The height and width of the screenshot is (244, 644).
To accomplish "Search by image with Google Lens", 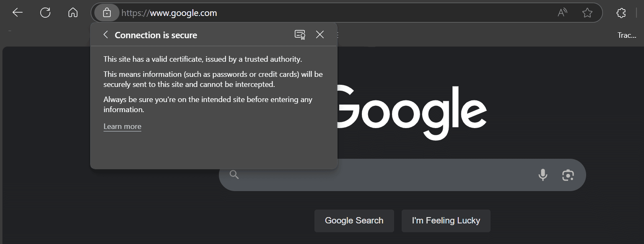I will tap(568, 175).
